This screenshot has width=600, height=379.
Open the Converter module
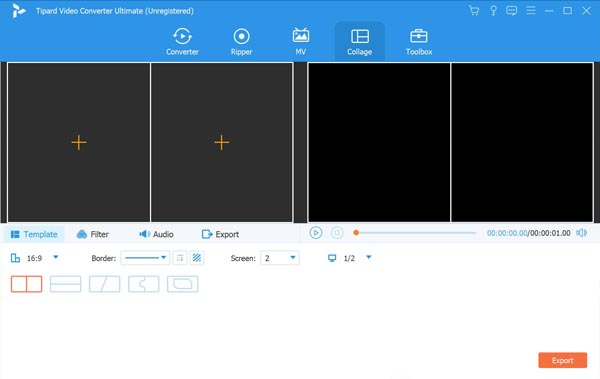pos(182,42)
